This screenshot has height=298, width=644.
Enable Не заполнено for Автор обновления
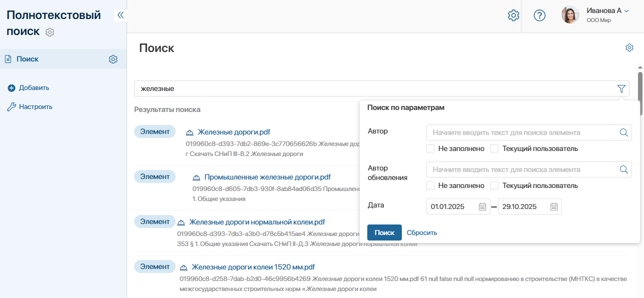[x=430, y=185]
